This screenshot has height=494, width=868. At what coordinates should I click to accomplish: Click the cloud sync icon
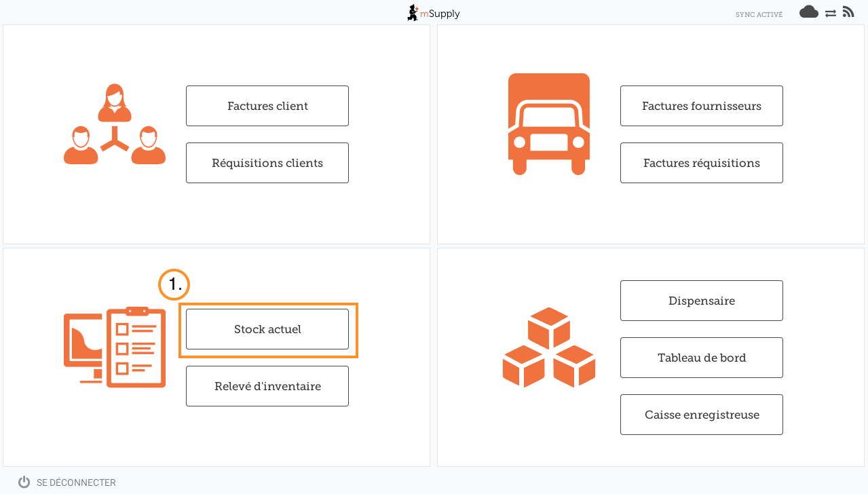point(808,12)
